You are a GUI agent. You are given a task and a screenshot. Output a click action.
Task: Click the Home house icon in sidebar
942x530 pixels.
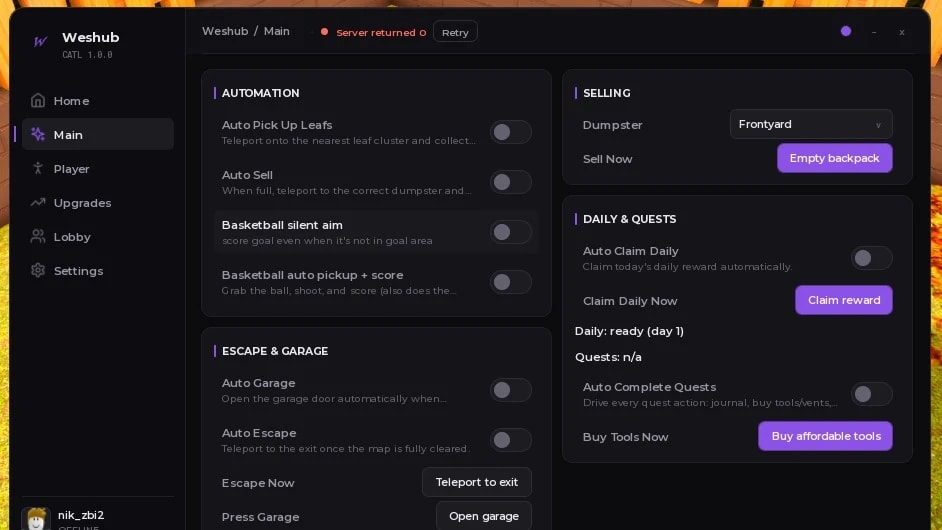[x=38, y=101]
